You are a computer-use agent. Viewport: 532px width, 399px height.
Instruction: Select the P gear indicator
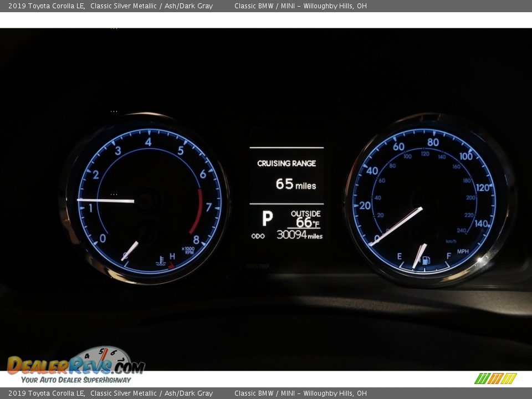pyautogui.click(x=267, y=218)
